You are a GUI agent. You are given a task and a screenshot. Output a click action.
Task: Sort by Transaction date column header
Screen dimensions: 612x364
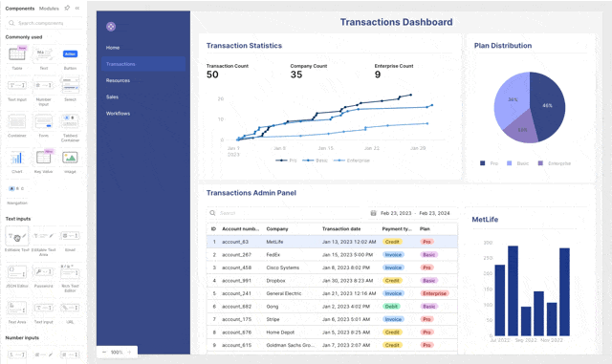click(x=341, y=229)
